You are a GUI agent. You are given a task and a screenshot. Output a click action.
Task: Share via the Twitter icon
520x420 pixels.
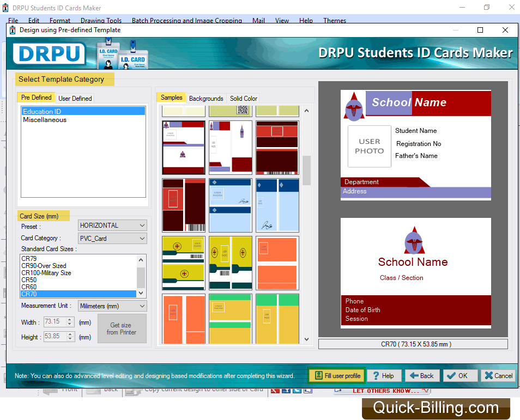click(297, 391)
